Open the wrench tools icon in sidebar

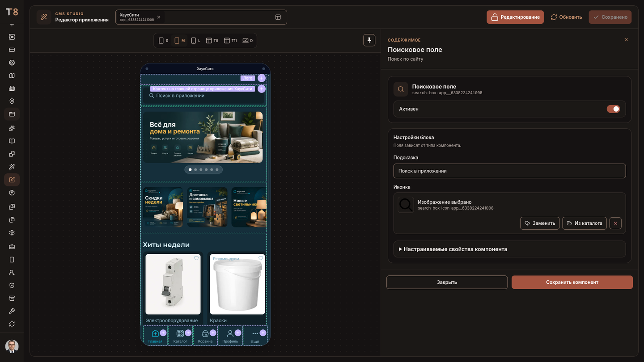coord(12,311)
